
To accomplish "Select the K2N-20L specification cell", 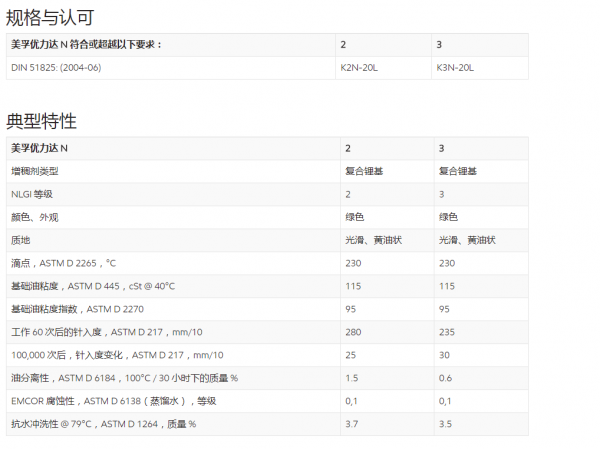I will (359, 67).
